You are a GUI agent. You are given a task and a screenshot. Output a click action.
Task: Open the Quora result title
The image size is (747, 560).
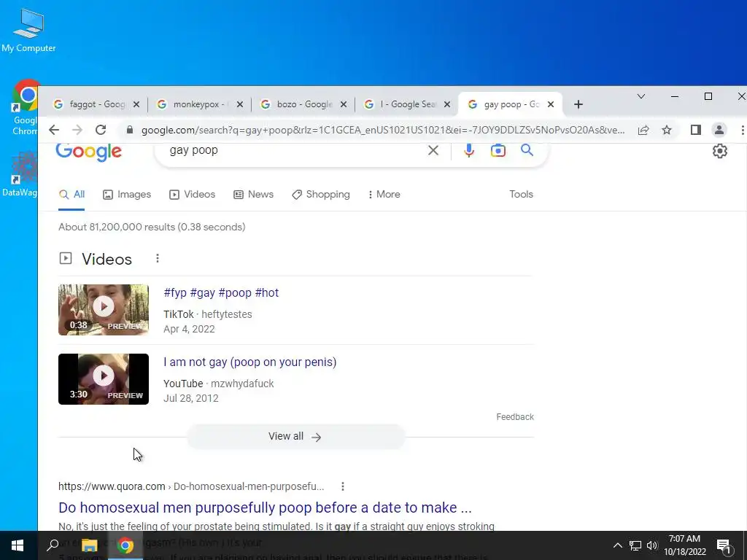pyautogui.click(x=265, y=507)
